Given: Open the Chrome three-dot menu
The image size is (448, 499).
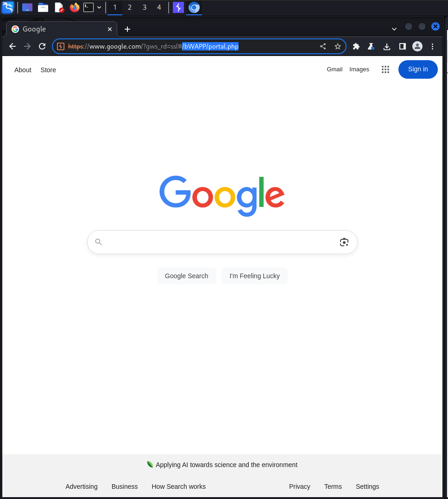Looking at the screenshot, I should 432,46.
